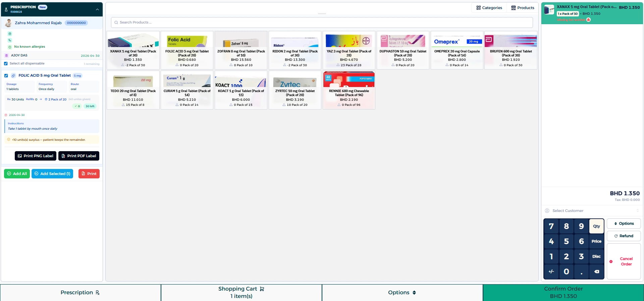Click the surplus warning icon
644x301 pixels.
pos(9,139)
